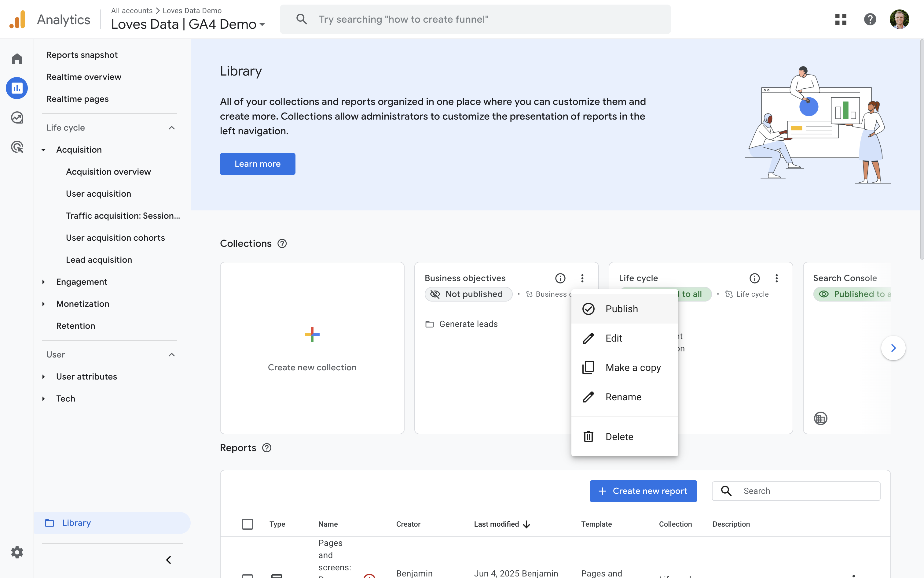
Task: Tick the select-all reports checkbox
Action: [248, 524]
